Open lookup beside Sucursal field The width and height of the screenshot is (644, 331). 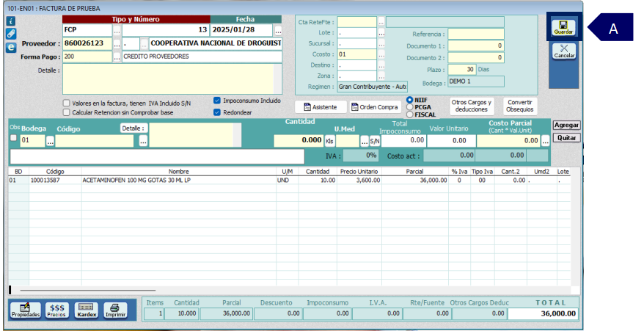point(381,43)
